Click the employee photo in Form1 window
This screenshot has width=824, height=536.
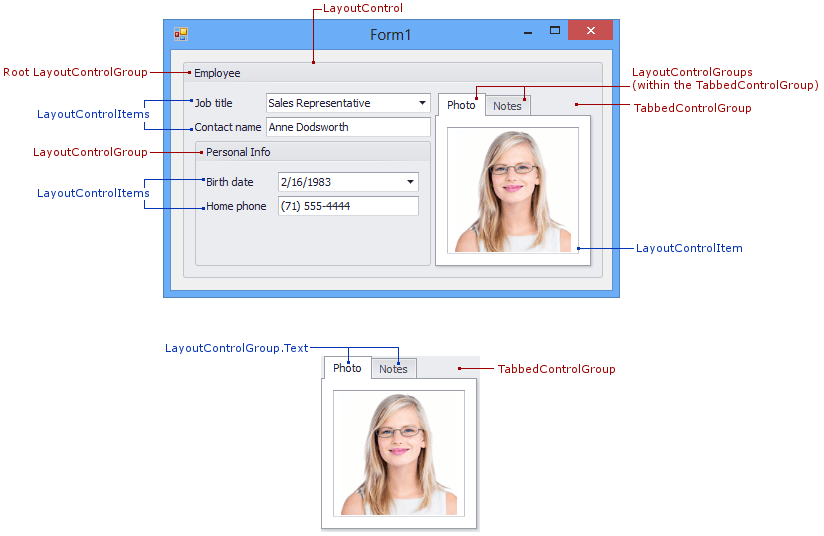coord(513,190)
